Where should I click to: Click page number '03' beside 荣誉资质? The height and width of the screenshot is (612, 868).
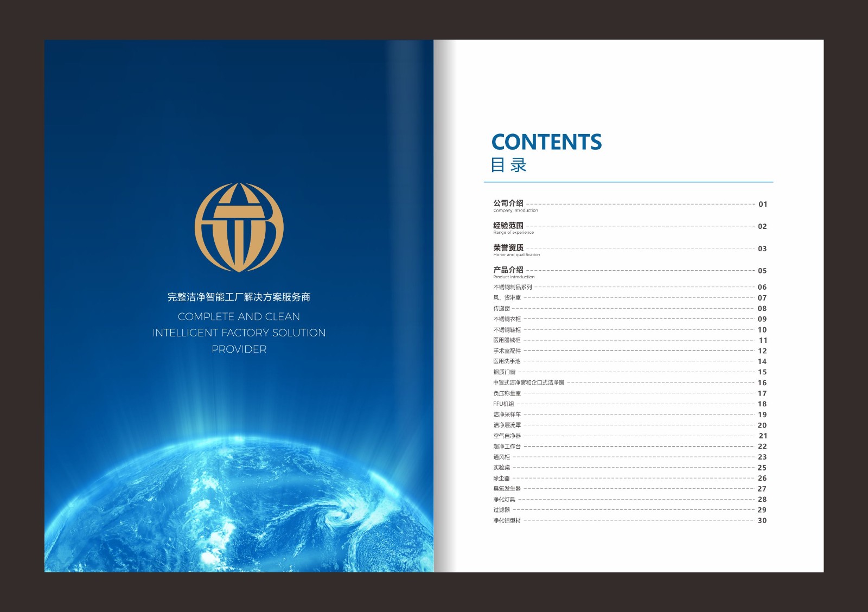click(x=762, y=249)
